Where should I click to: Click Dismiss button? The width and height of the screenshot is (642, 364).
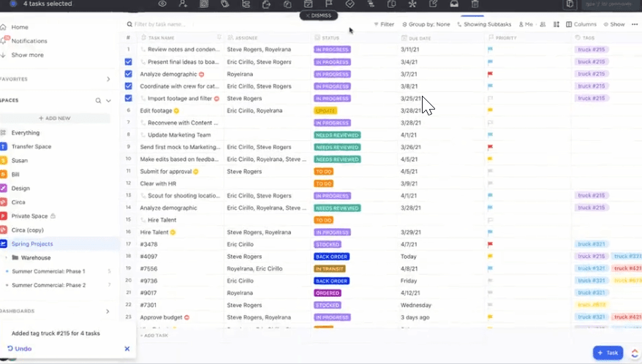tap(319, 15)
